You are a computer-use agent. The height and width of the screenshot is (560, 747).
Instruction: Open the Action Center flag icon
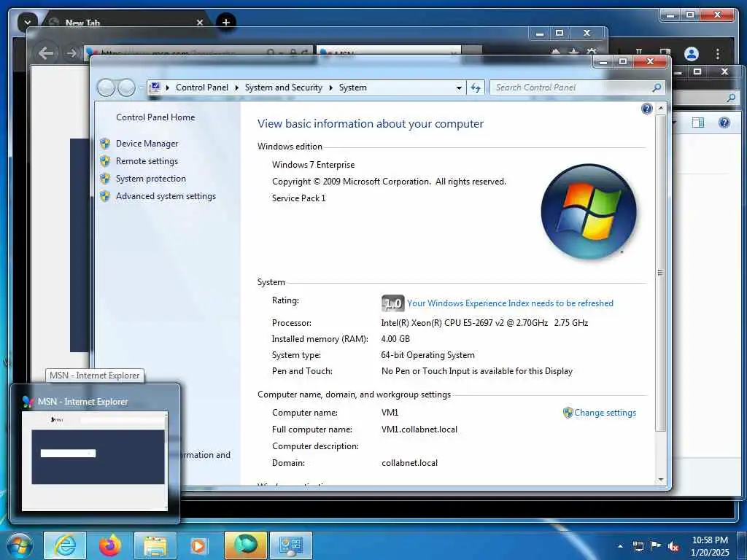656,546
